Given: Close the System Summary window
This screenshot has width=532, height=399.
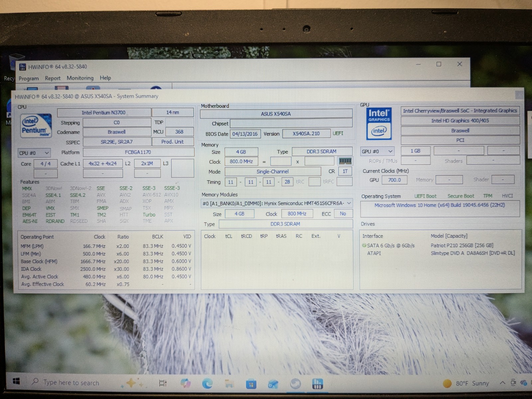Looking at the screenshot, I should (x=519, y=94).
